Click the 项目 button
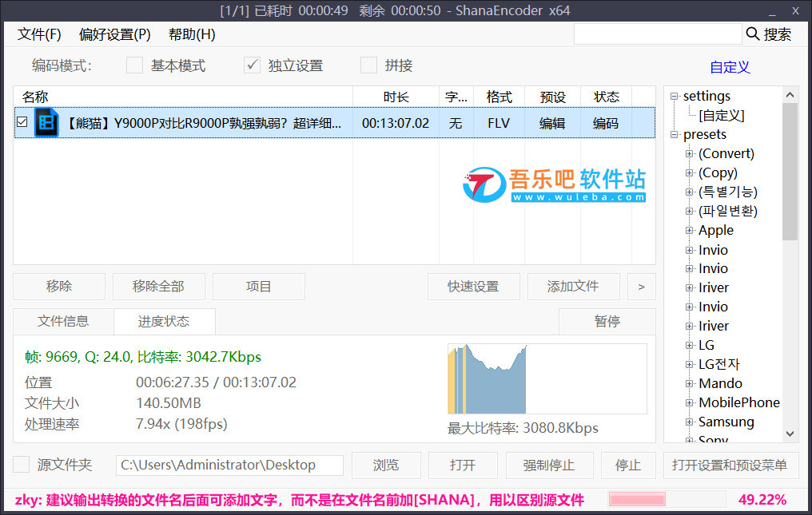 click(258, 286)
